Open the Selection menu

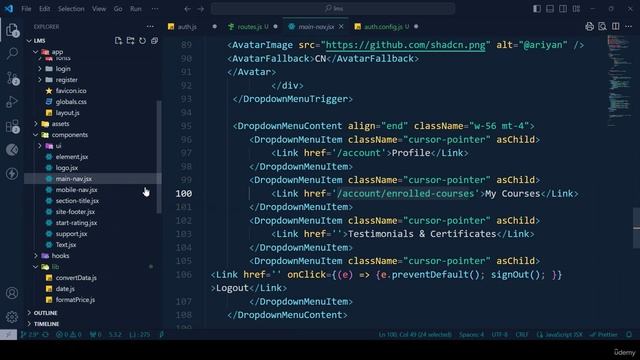(x=71, y=9)
